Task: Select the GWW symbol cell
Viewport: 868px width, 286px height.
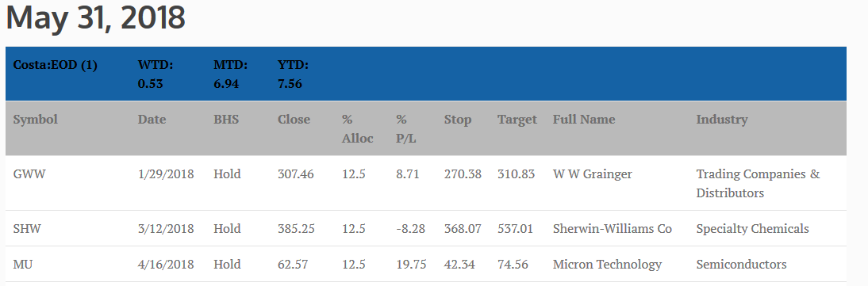Action: 29,174
